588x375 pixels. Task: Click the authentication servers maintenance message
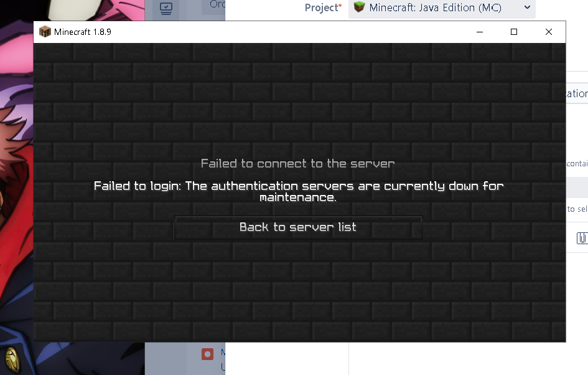pyautogui.click(x=299, y=191)
